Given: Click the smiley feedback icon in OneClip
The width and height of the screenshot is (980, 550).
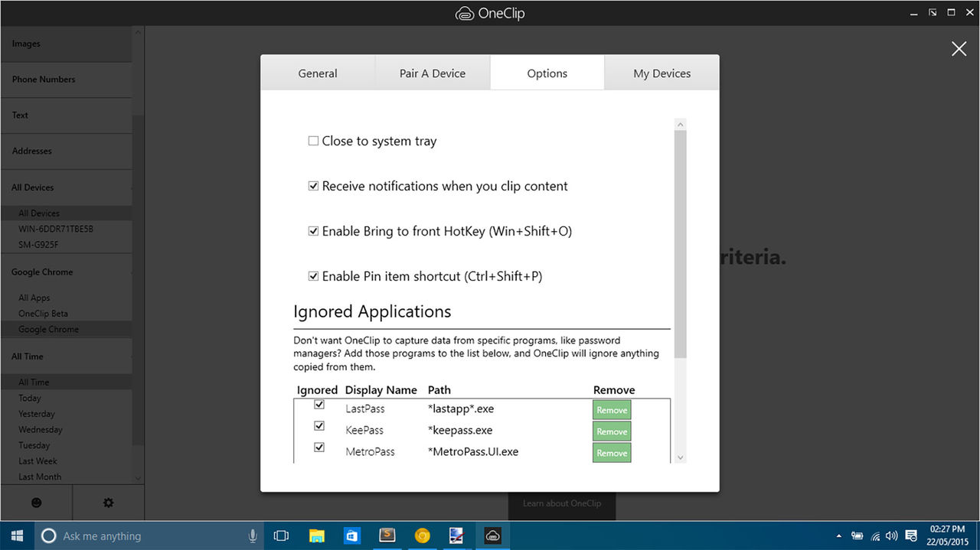Looking at the screenshot, I should click(x=36, y=503).
